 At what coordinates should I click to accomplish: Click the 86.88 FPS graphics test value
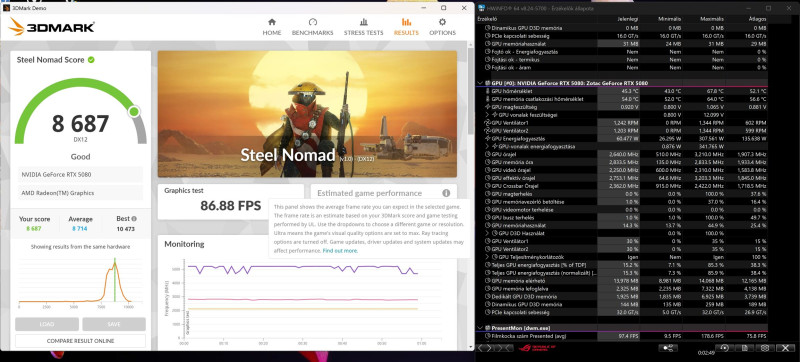point(231,206)
